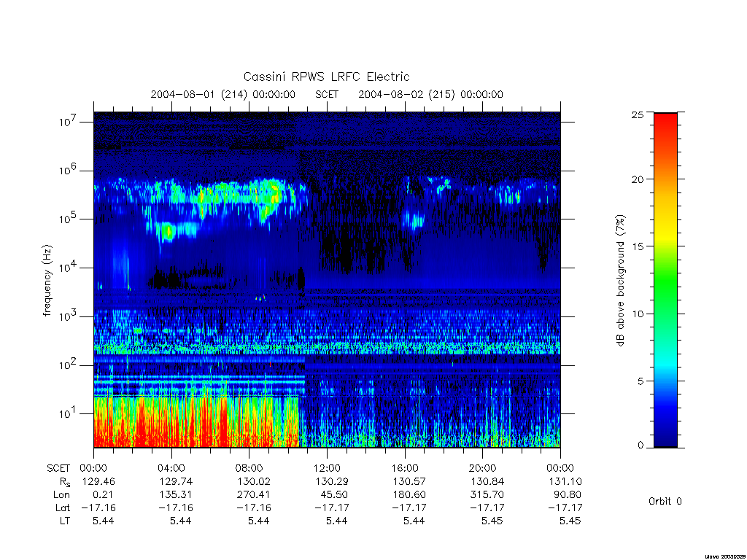Click the bright green emission near 100 kHz at 04:00

click(168, 233)
